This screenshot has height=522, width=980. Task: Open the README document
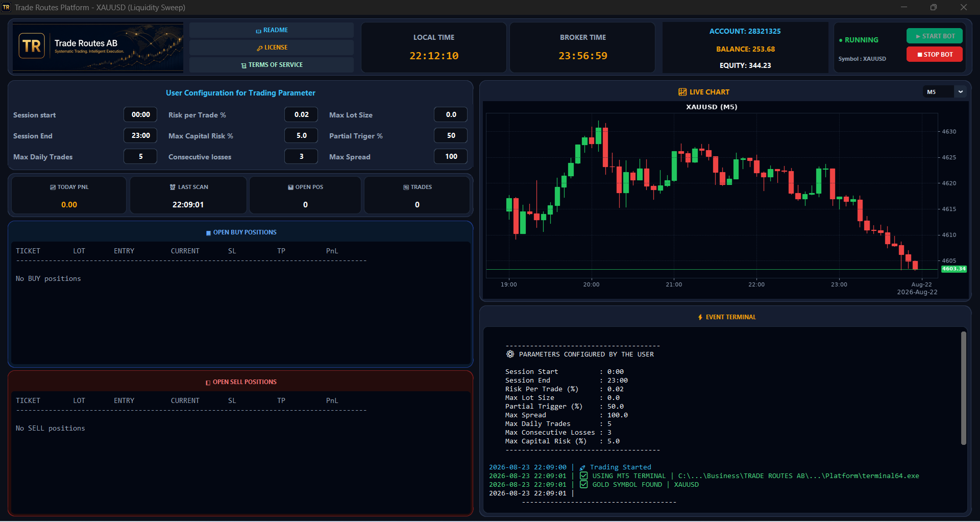pyautogui.click(x=272, y=30)
